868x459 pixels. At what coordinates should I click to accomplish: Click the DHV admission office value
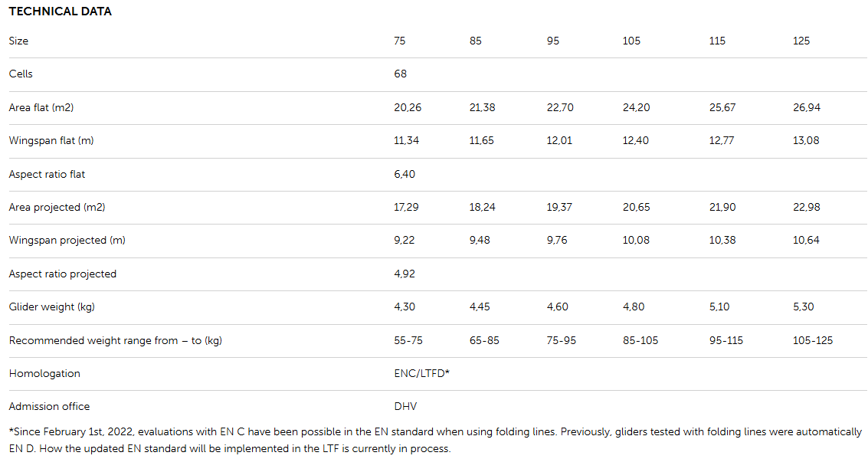[405, 407]
